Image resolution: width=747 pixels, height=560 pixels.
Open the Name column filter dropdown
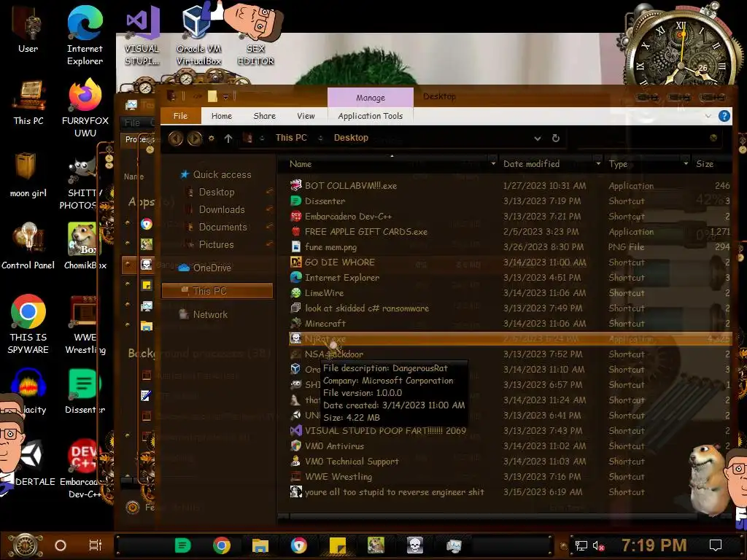[x=493, y=163]
